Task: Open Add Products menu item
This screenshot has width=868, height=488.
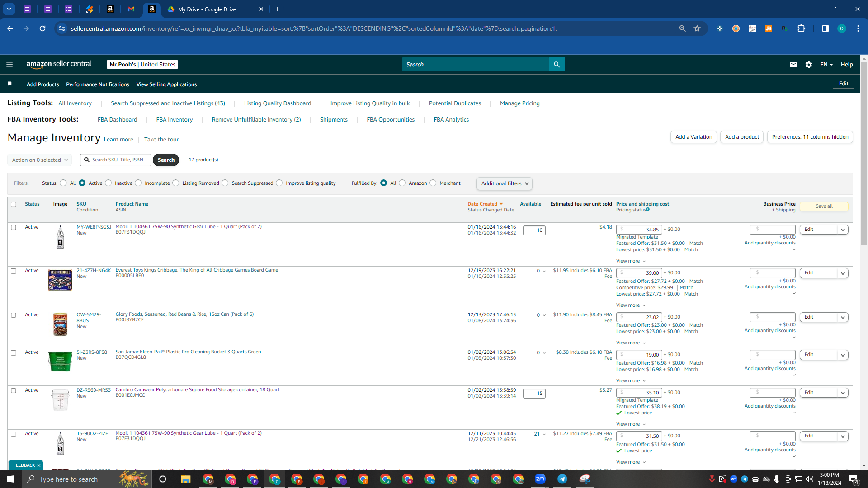Action: coord(43,84)
